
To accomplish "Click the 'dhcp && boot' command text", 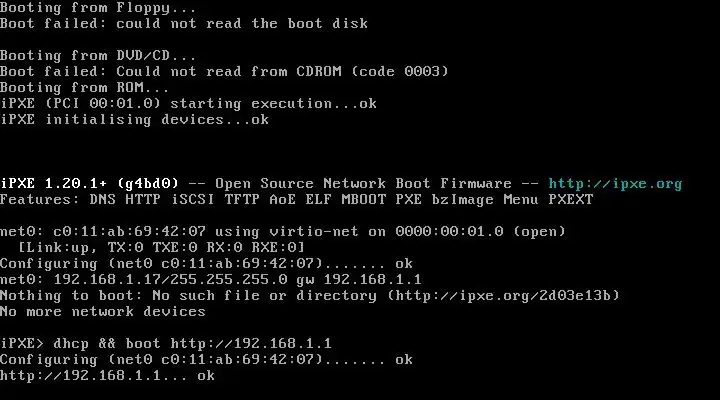I will [107, 344].
